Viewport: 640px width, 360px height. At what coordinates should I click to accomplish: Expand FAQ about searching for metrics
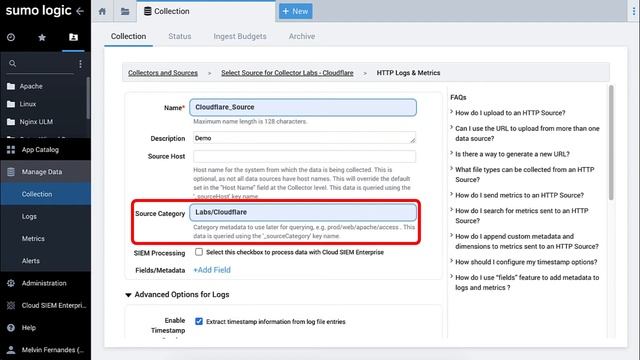[x=522, y=216]
